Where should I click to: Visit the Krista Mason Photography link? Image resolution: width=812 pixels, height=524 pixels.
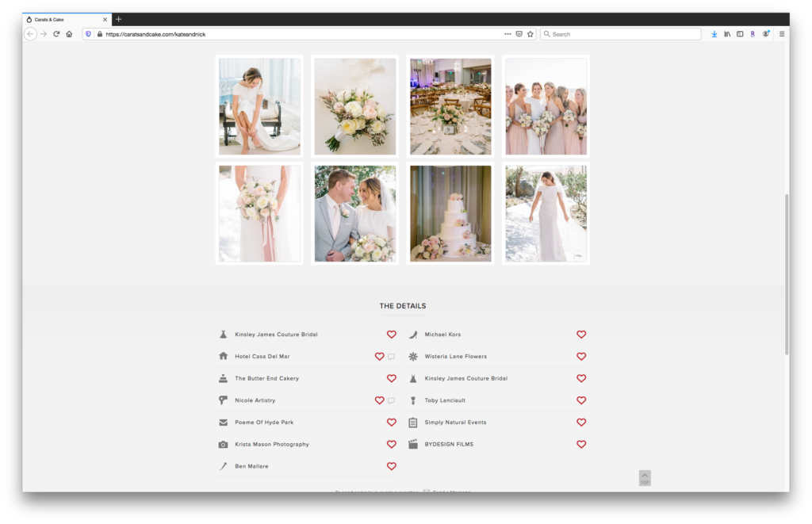click(x=272, y=444)
